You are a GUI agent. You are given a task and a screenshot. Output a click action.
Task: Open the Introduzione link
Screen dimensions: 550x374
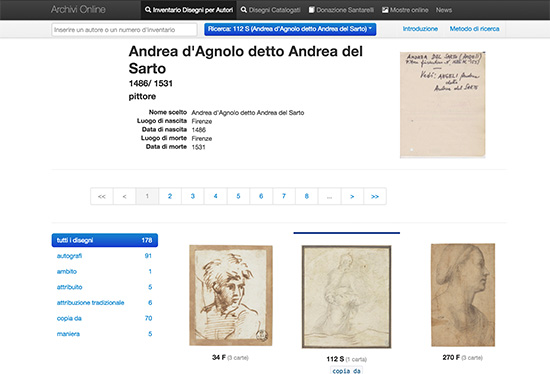coord(420,29)
